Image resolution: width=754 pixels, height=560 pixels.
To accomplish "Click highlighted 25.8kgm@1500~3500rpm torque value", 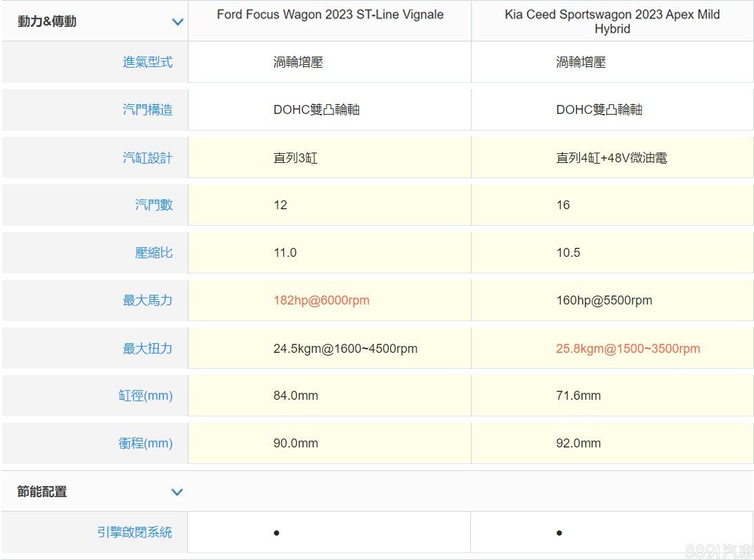I will coord(628,349).
